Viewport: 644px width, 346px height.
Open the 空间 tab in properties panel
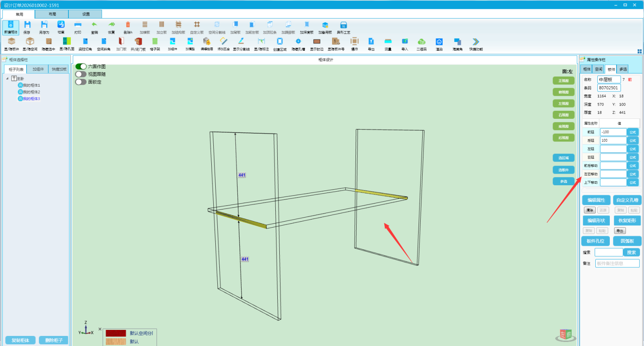tap(599, 69)
